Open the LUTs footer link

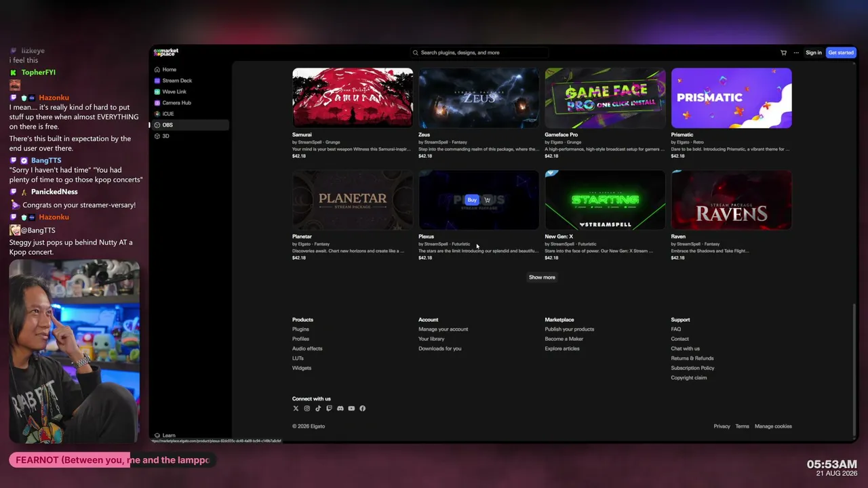click(x=298, y=359)
